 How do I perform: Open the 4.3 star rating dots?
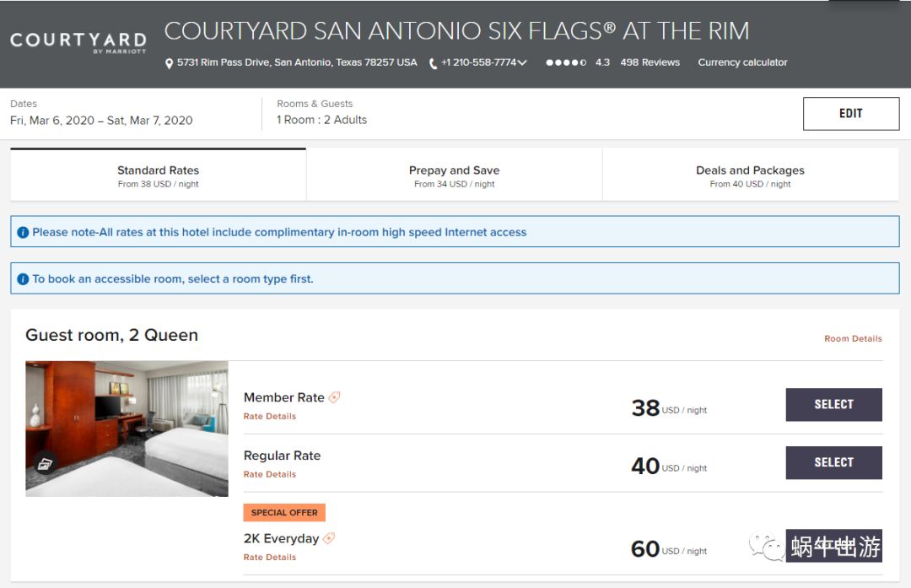[566, 62]
